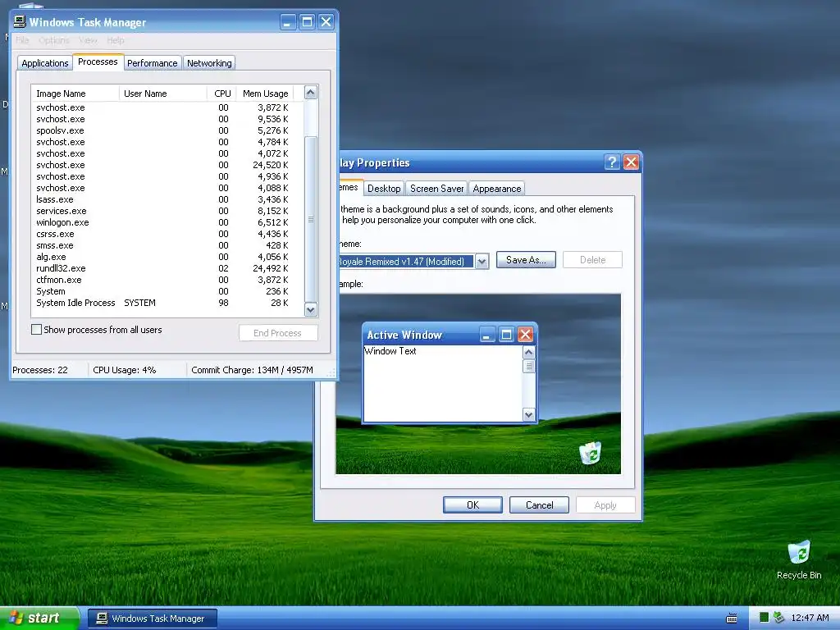
Task: Open the Appearance tab
Action: (x=496, y=189)
